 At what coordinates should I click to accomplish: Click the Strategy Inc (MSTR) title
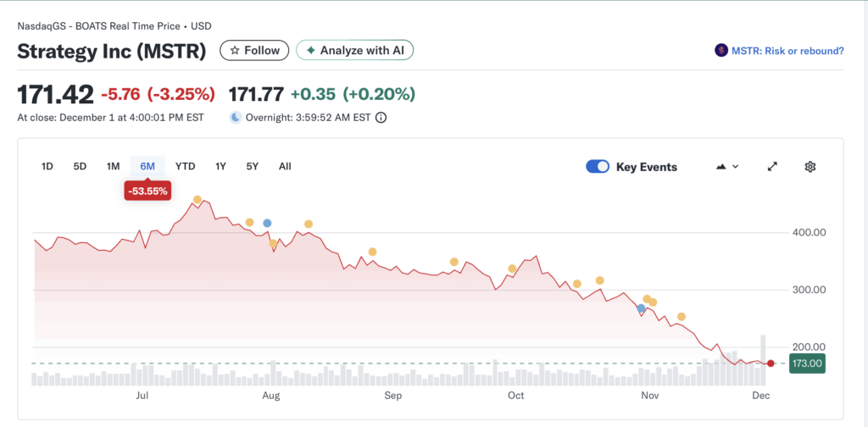[x=112, y=51]
